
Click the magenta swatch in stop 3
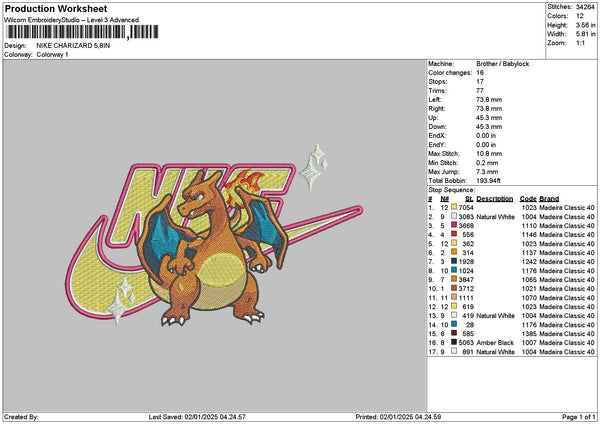(x=455, y=226)
